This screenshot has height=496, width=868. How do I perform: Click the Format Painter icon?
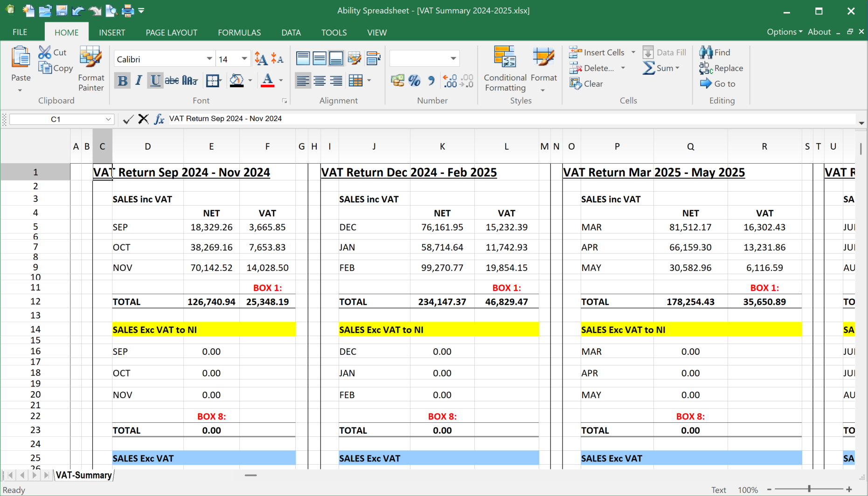coord(90,58)
